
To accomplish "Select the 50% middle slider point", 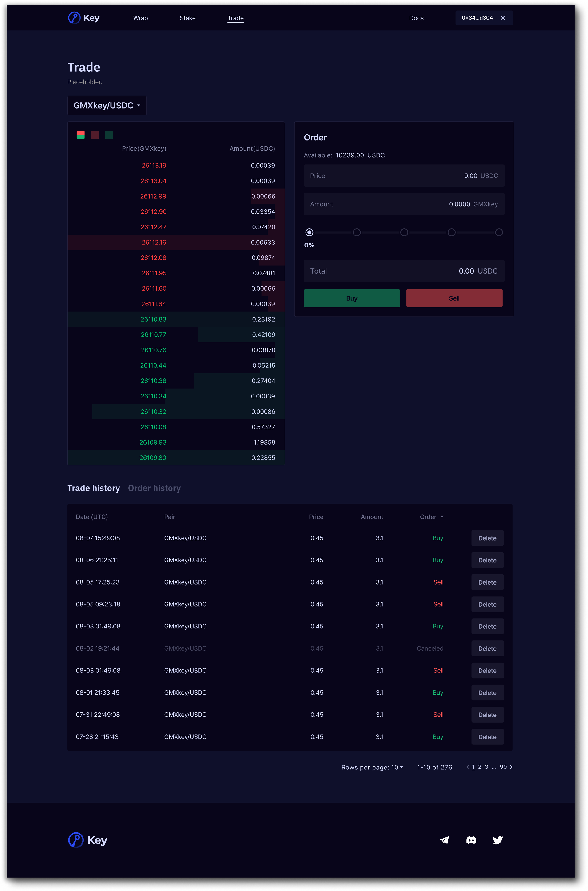I will 404,232.
